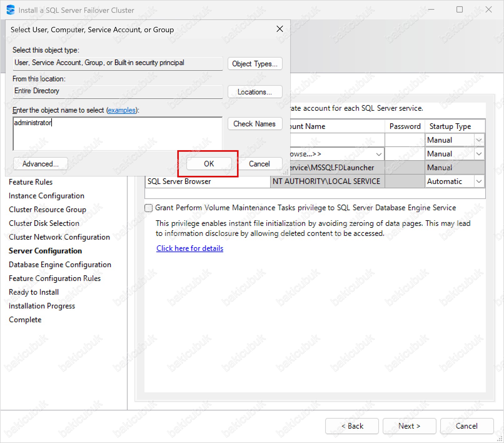Viewport: 504px width, 443px height.
Task: Cancel the Select User dialog
Action: click(259, 164)
